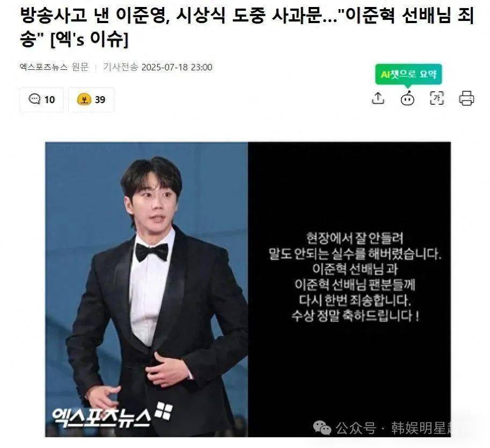Click the 39 reactions button

click(x=91, y=100)
